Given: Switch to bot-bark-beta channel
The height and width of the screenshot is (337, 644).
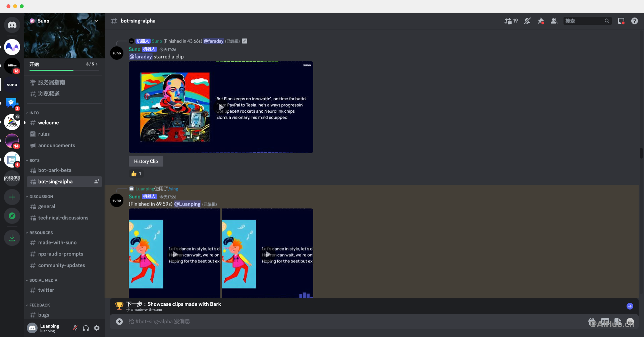Looking at the screenshot, I should [x=64, y=170].
